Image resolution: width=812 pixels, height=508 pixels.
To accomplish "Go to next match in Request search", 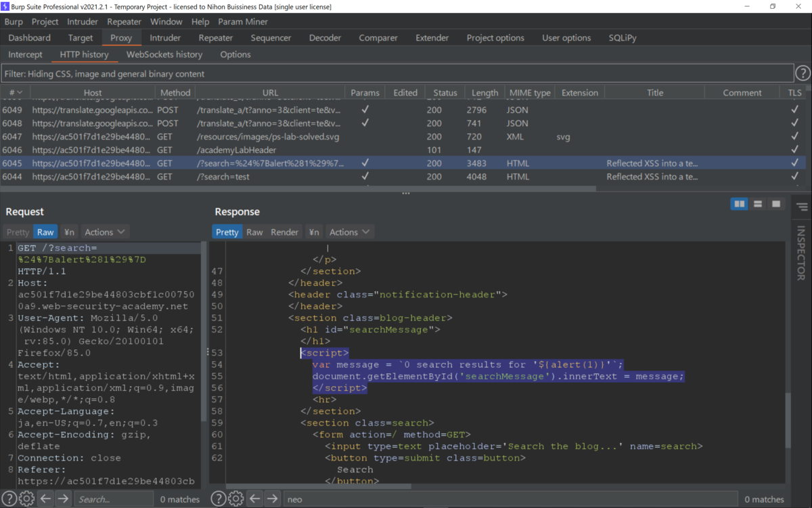I will coord(63,499).
